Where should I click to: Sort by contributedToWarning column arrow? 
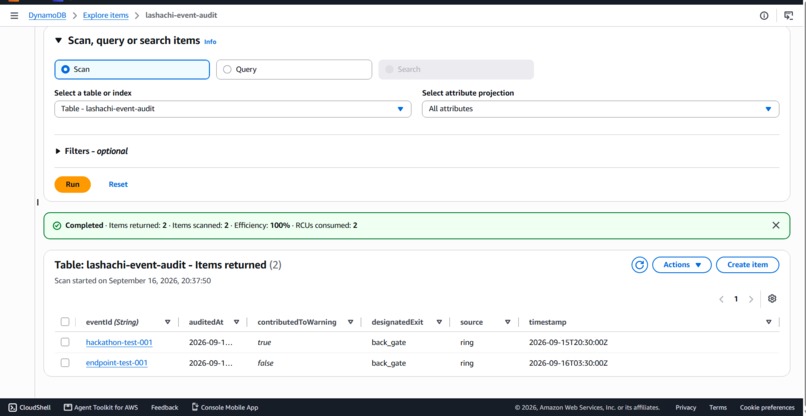351,322
